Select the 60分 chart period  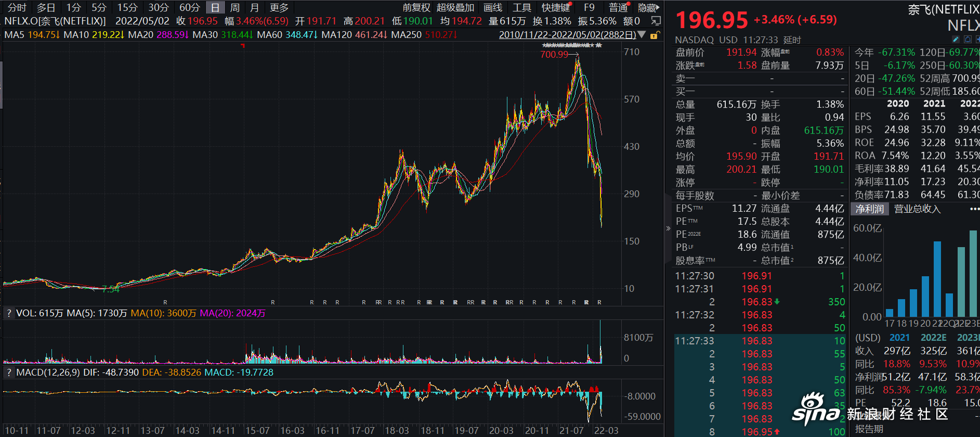pos(190,7)
